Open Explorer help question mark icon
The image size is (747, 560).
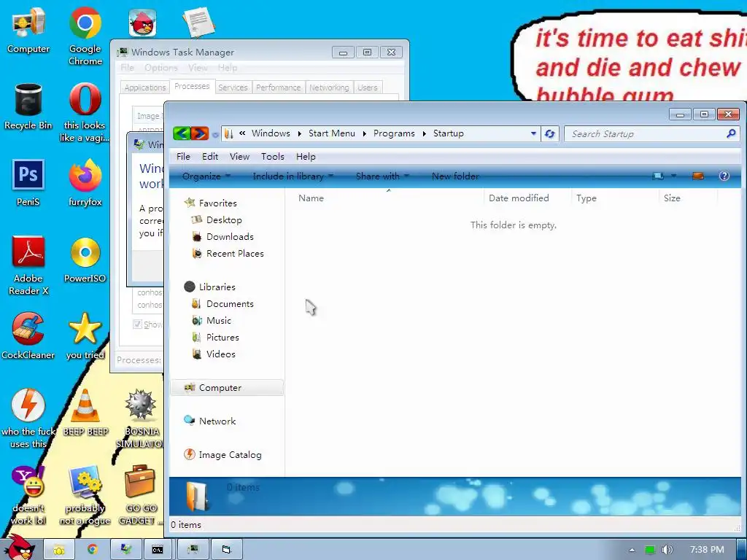point(724,176)
